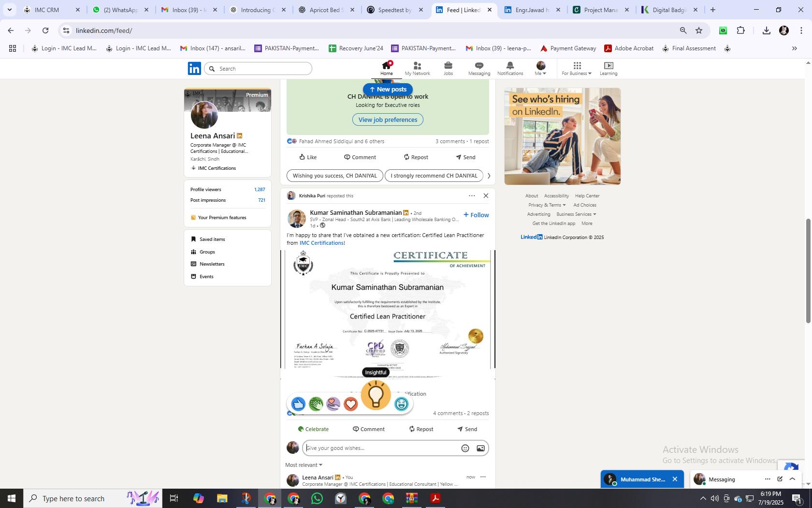Open new browser tab

pos(712,10)
